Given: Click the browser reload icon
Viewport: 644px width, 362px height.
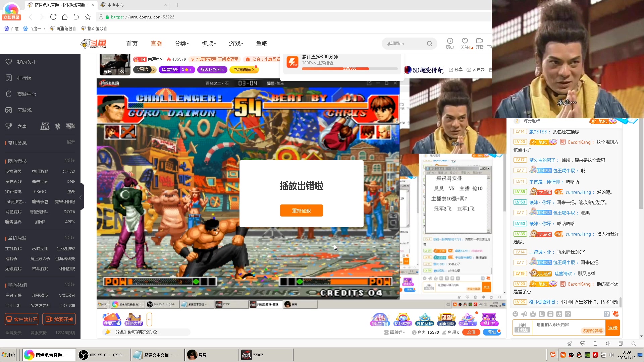Looking at the screenshot, I should tap(53, 17).
